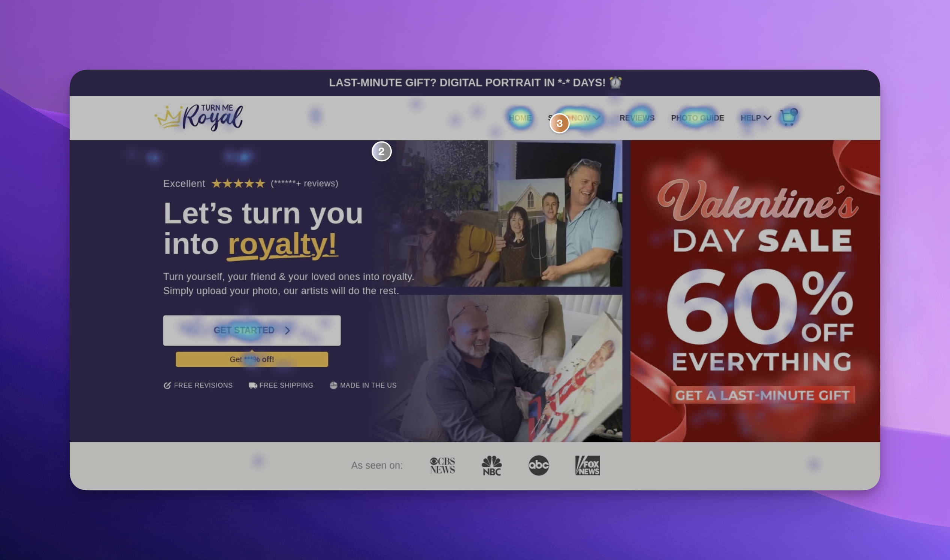The width and height of the screenshot is (950, 560).
Task: Click the free revisions checkmark icon
Action: (167, 385)
